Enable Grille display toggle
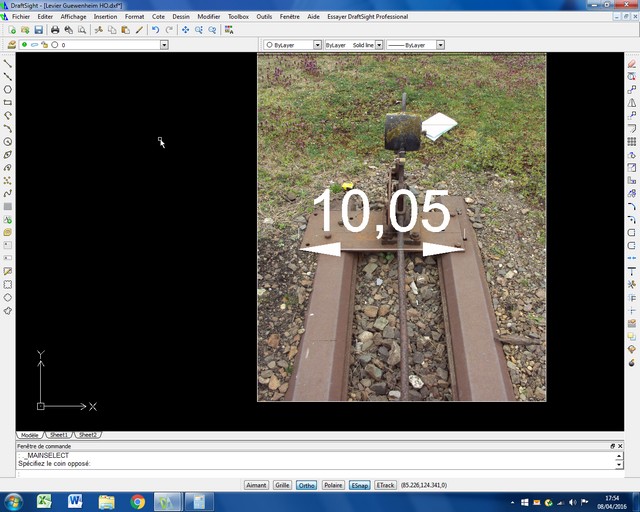640x512 pixels. pos(282,485)
